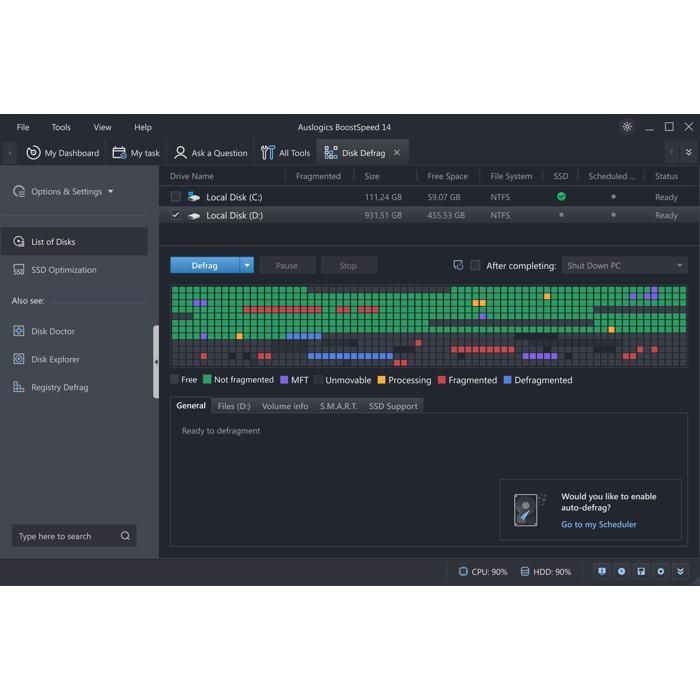Click the Processing orange legend swatch

381,380
